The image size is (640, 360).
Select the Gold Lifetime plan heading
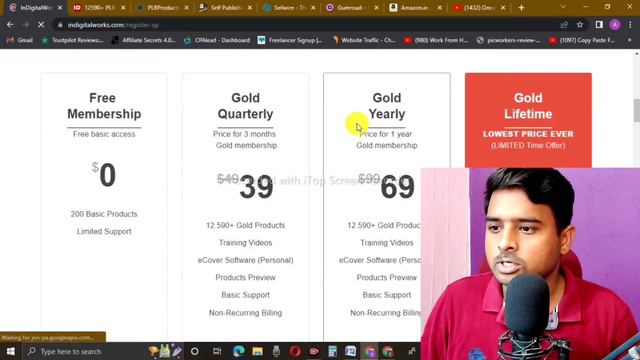point(528,106)
